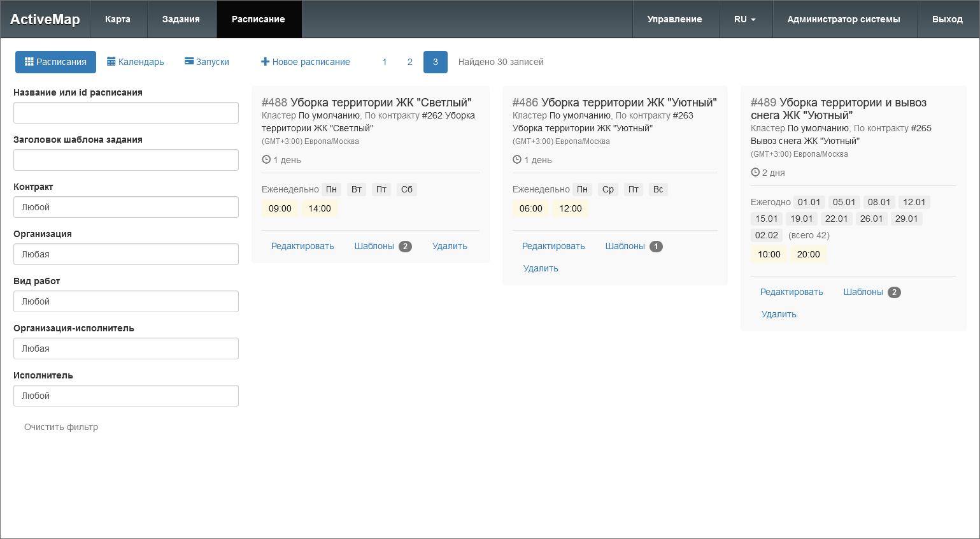Image resolution: width=980 pixels, height=539 pixels.
Task: Click the ActiveMap logo
Action: click(x=45, y=19)
